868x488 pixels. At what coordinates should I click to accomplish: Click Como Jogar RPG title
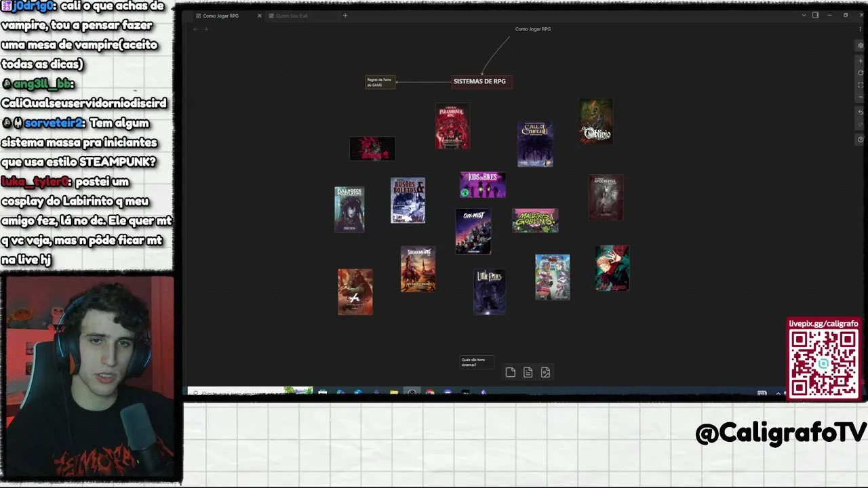(533, 29)
